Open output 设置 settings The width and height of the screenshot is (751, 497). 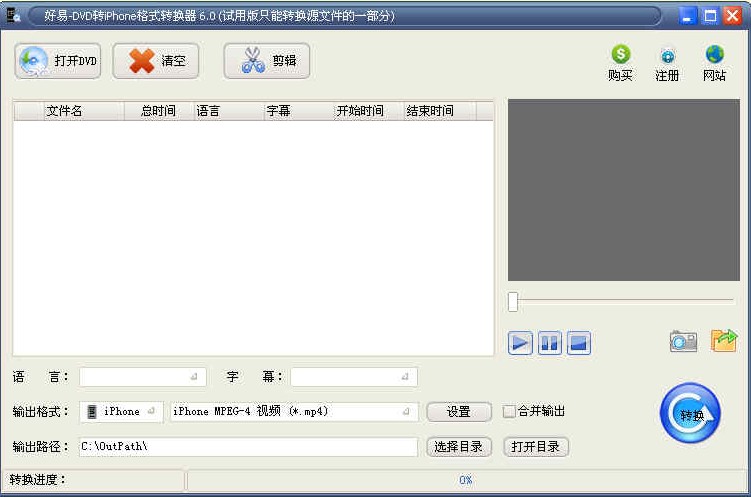(x=458, y=411)
